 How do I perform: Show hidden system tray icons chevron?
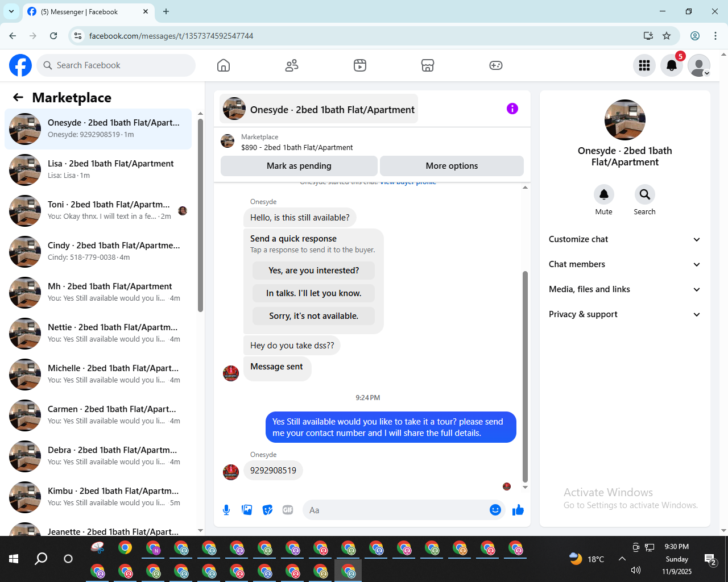click(x=622, y=559)
